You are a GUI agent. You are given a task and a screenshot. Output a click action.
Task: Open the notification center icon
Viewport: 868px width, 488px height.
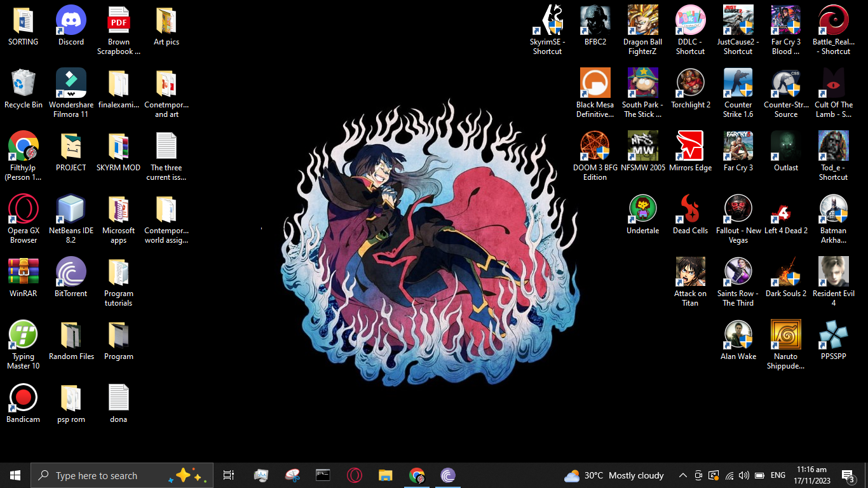848,475
